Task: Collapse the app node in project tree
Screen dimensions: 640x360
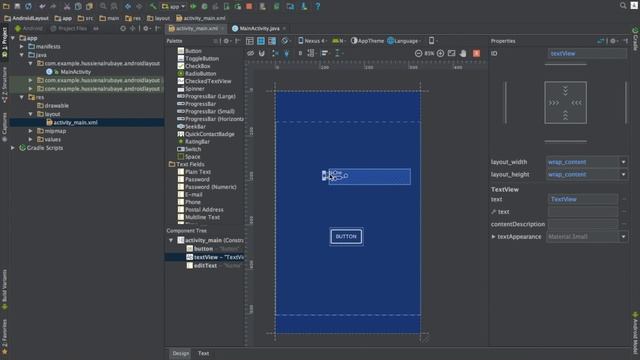Action: pyautogui.click(x=13, y=38)
